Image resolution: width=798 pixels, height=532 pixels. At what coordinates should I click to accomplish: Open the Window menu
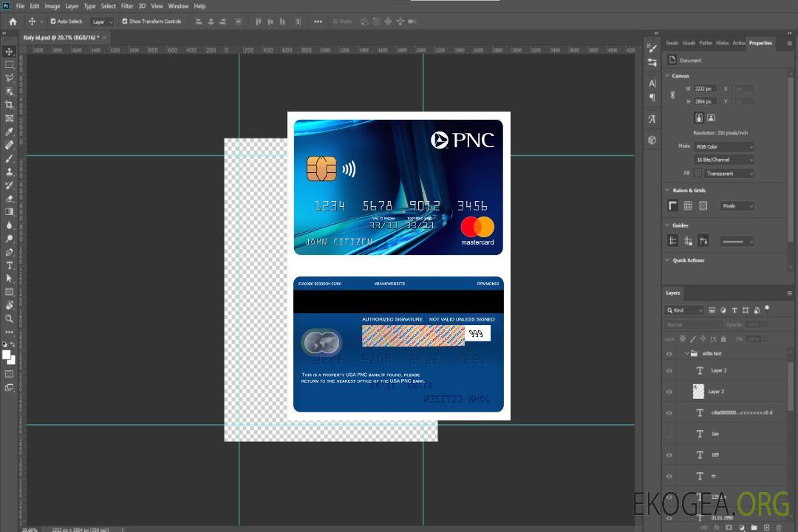(x=178, y=6)
